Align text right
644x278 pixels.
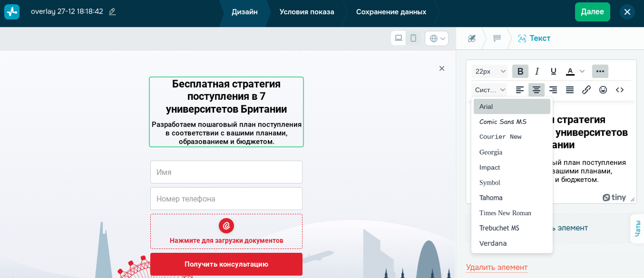(553, 90)
